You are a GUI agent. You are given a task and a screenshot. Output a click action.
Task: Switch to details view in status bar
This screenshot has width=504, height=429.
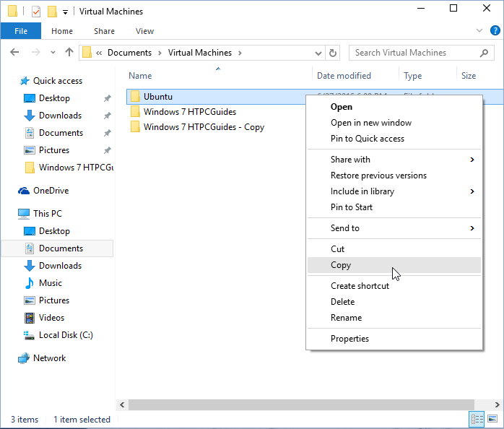point(477,419)
